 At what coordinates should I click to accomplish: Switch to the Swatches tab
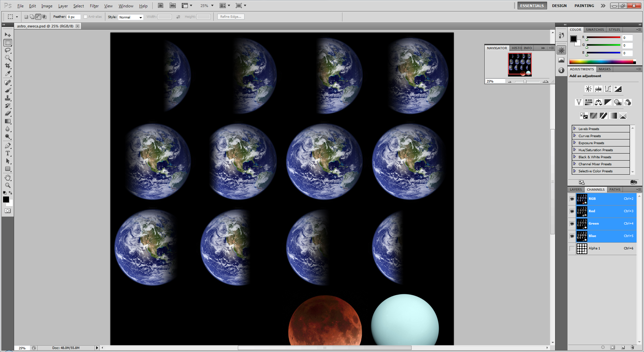[x=595, y=30]
